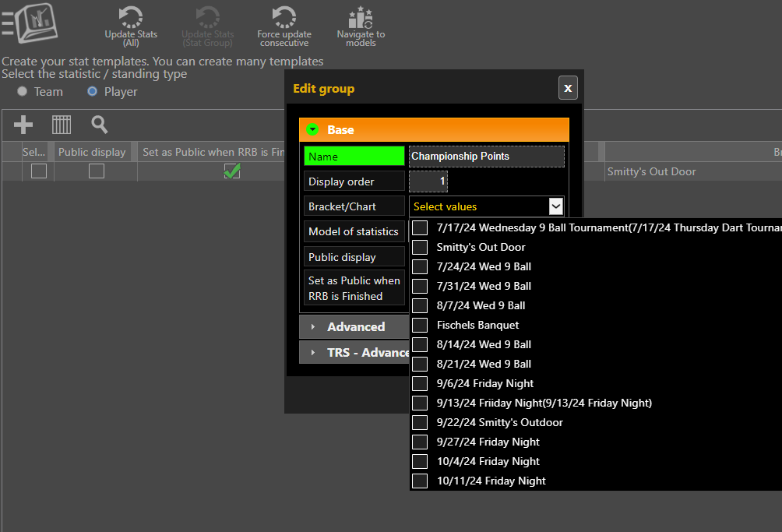Click the Public display column header
The height and width of the screenshot is (532, 782).
coord(92,152)
